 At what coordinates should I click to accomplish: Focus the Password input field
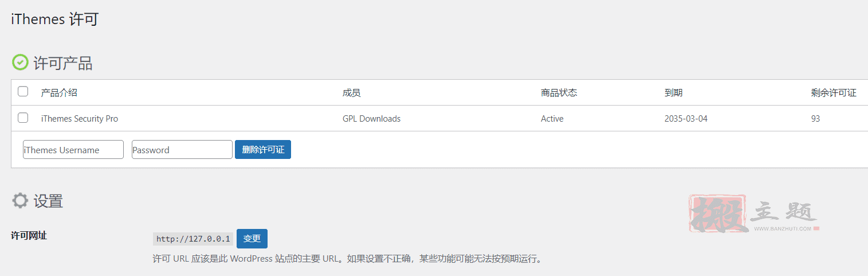point(182,149)
